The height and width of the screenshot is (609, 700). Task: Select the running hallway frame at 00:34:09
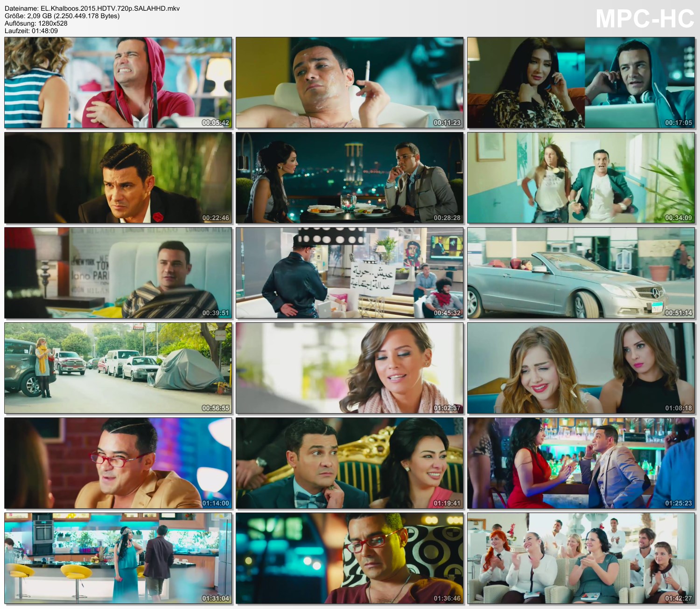pos(581,178)
